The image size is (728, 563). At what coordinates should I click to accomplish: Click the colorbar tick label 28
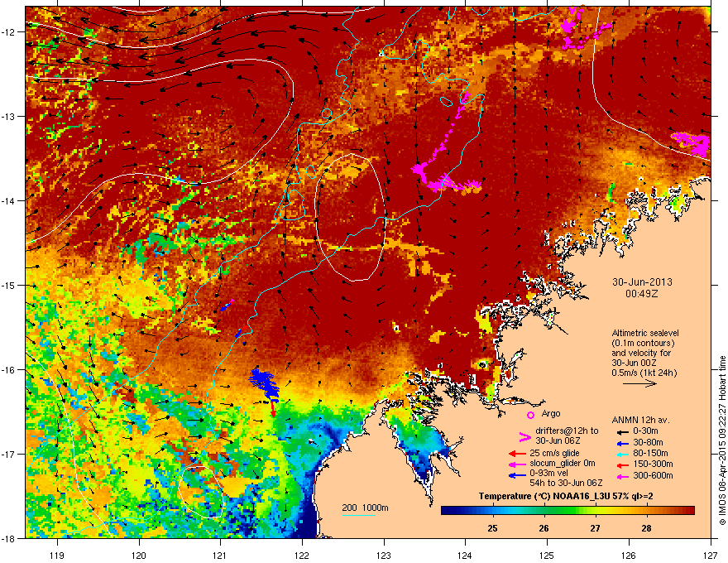click(646, 528)
